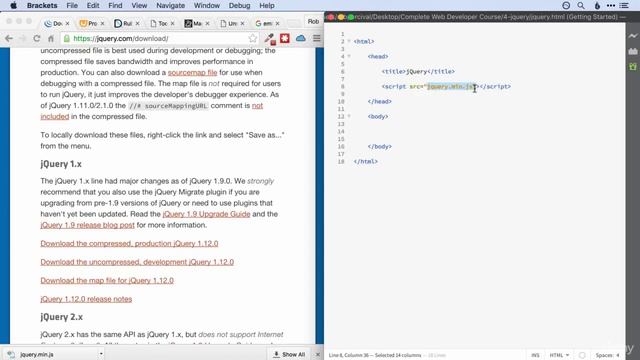Click the Line 8, Column 36 cursor status text
This screenshot has width=640, height=360.
tap(350, 355)
